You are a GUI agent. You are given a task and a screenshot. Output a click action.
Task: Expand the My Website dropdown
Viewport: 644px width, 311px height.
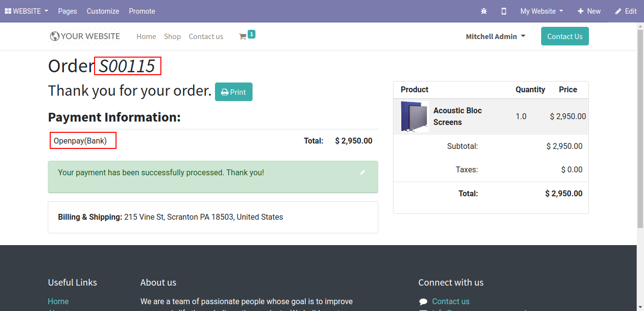541,11
